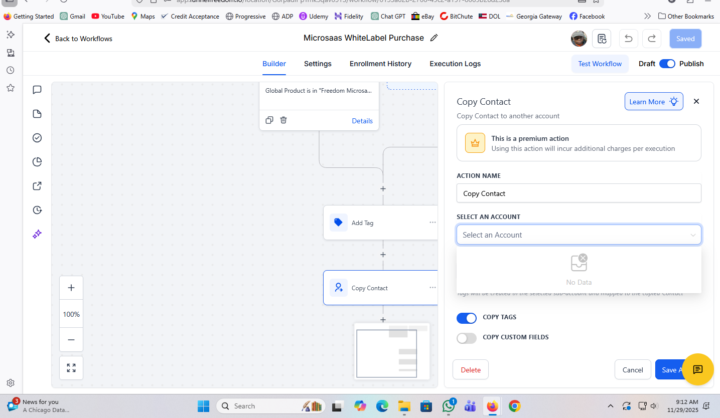Open File Explorer from the taskbar

(404, 406)
